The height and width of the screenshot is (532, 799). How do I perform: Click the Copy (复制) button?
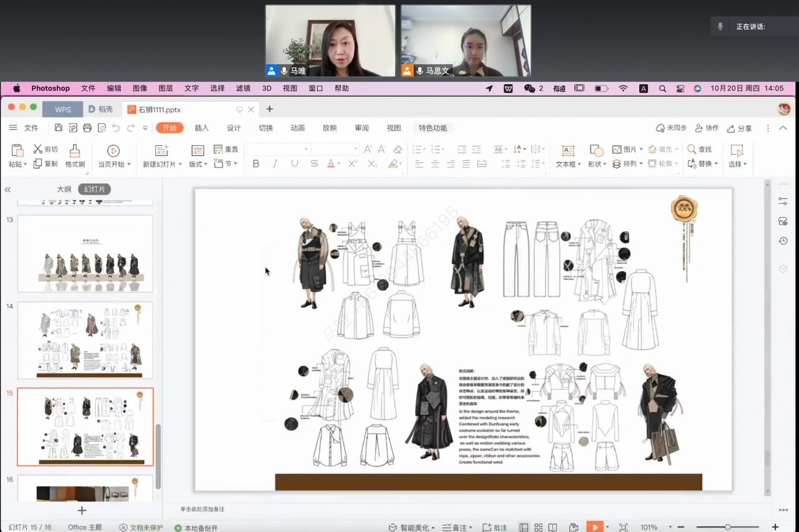point(46,163)
